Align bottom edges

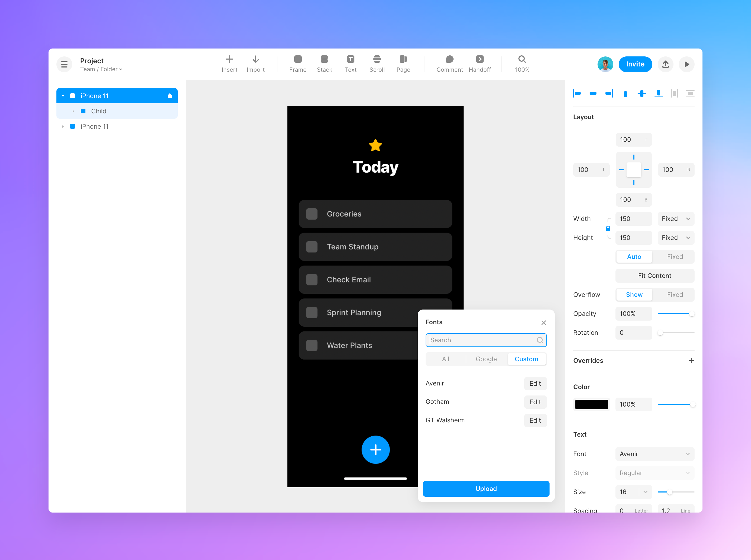(658, 94)
